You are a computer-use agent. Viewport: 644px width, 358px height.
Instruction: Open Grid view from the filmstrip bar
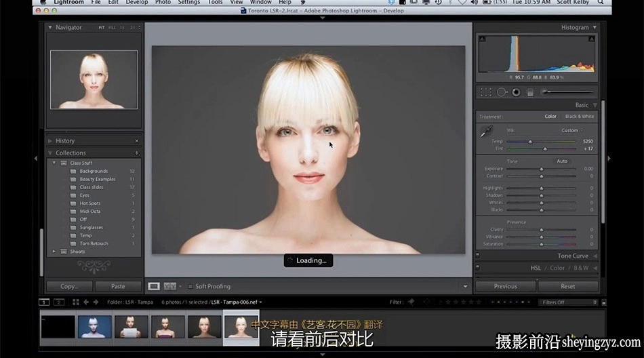click(x=75, y=302)
